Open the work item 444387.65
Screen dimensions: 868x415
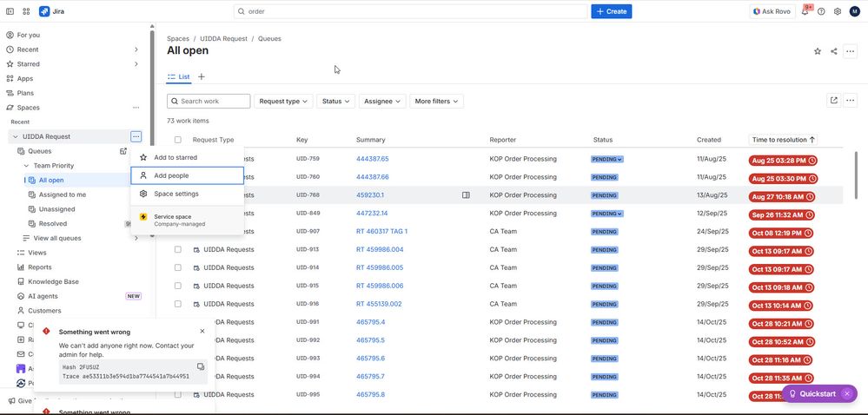coord(373,159)
